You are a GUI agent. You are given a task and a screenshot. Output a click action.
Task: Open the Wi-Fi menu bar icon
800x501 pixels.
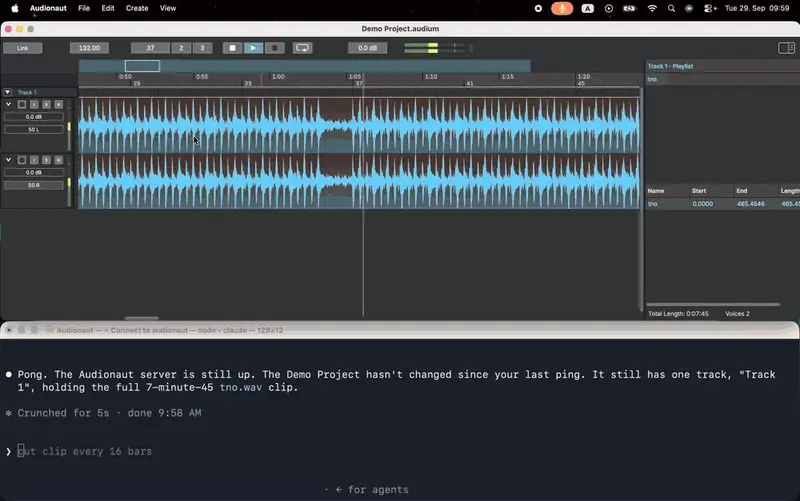coord(652,8)
